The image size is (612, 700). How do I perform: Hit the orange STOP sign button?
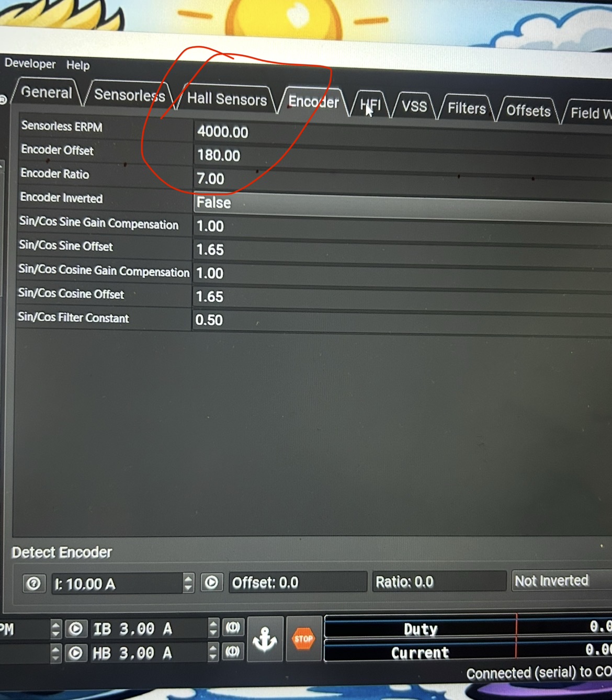(x=303, y=639)
